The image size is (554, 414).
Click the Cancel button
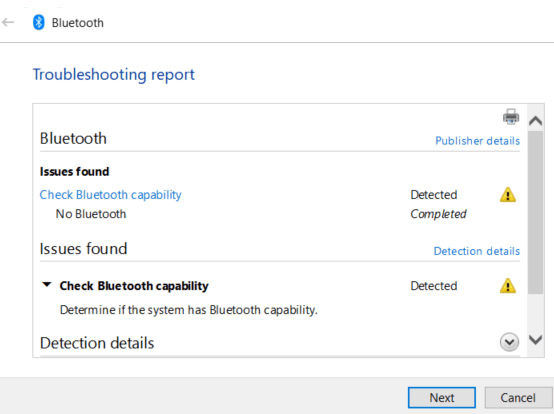(x=518, y=398)
